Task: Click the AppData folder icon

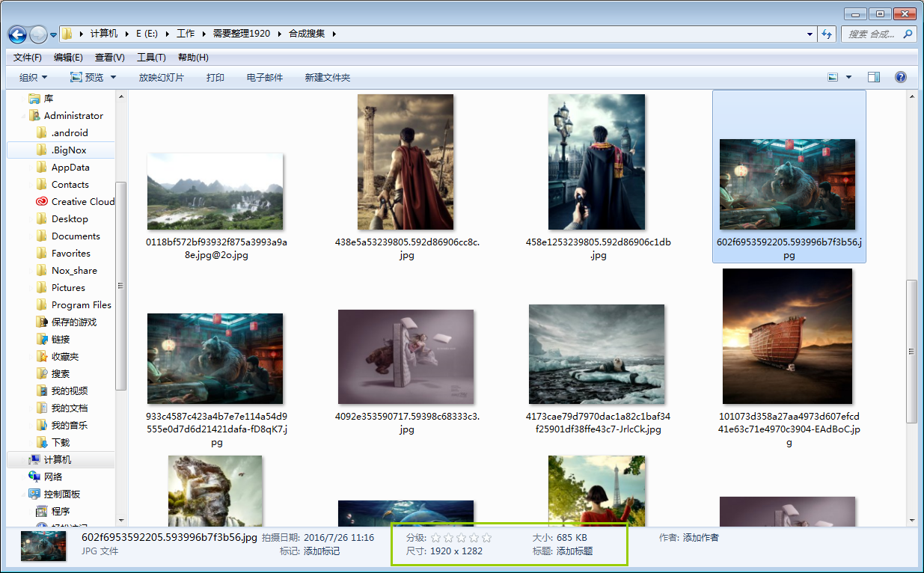Action: (x=42, y=167)
